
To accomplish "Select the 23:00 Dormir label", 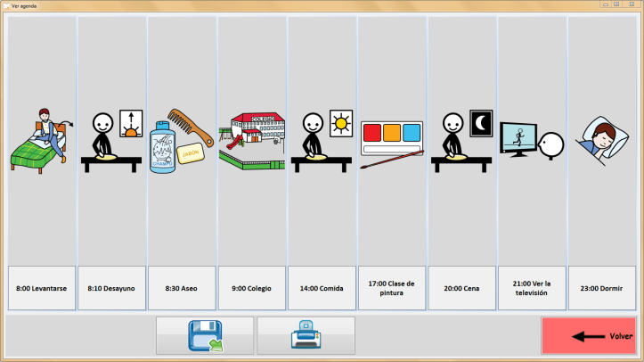I will point(601,288).
